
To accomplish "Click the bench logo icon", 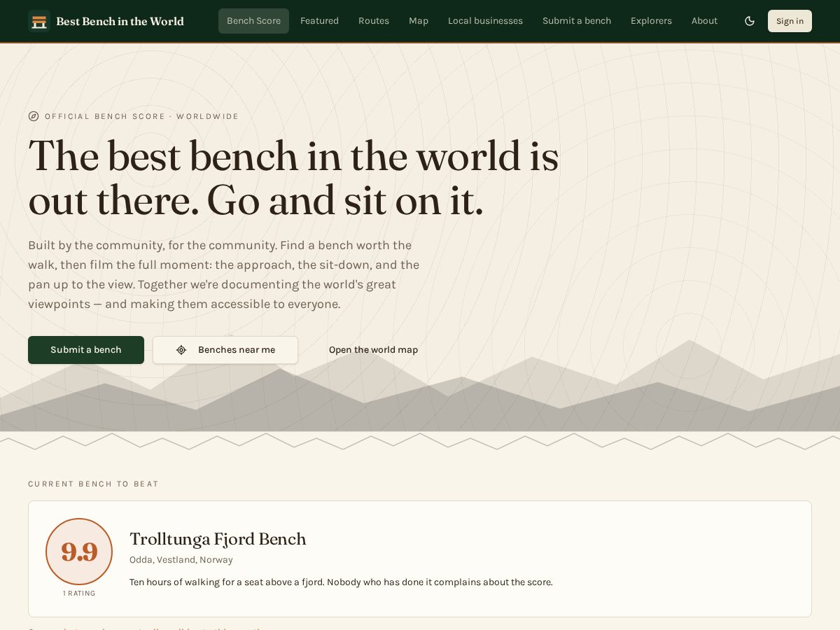I will click(x=39, y=21).
